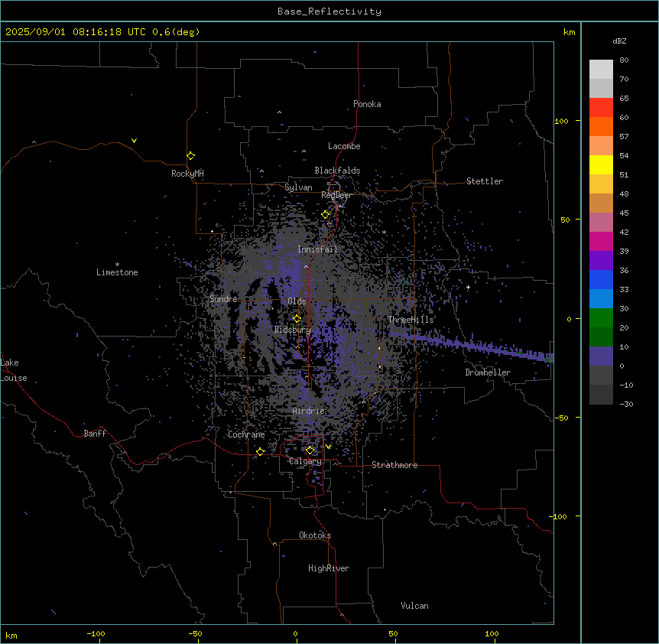Click the 100 tick on right axis

coord(561,121)
